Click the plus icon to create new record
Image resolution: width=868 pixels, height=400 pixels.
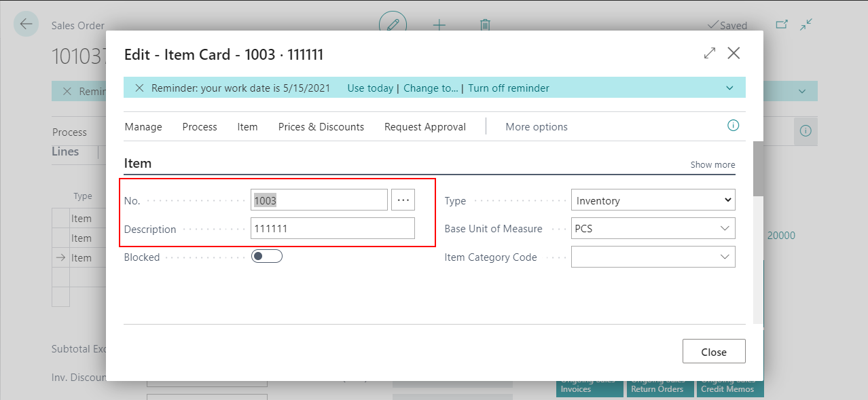point(439,24)
